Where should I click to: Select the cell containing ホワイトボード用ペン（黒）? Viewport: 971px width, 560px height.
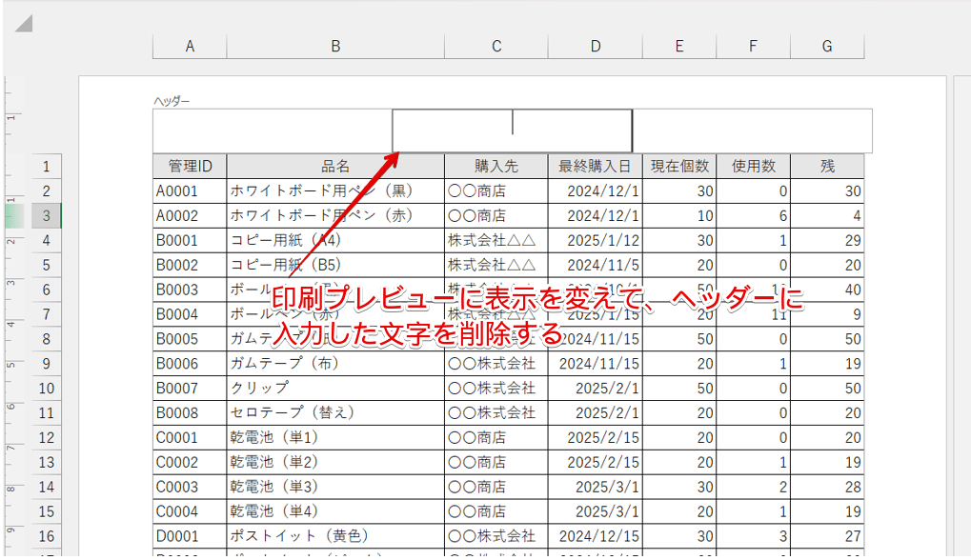click(335, 190)
